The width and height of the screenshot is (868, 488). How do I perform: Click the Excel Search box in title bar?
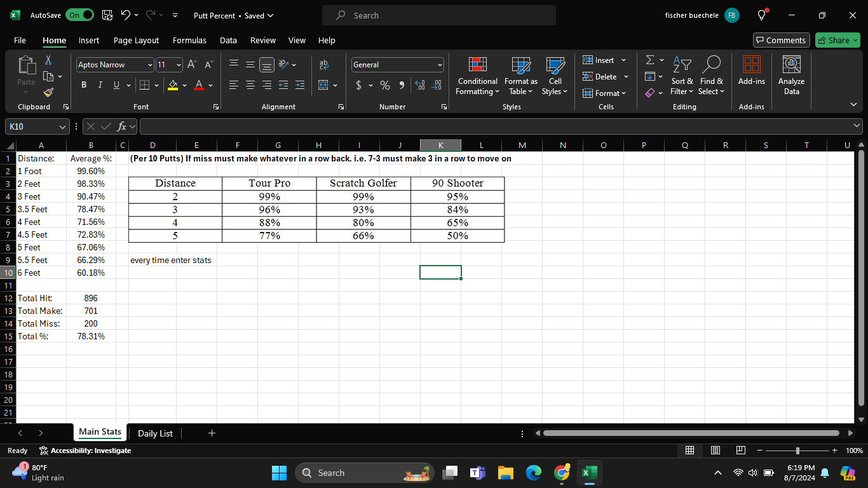click(x=439, y=15)
